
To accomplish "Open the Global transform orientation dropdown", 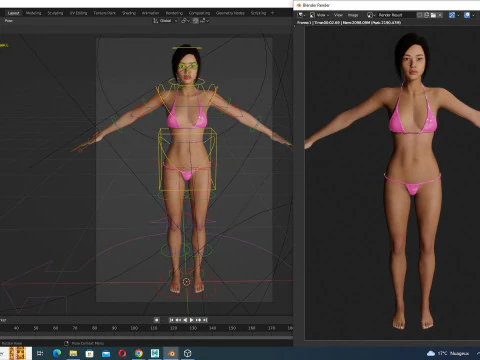I will [x=165, y=21].
